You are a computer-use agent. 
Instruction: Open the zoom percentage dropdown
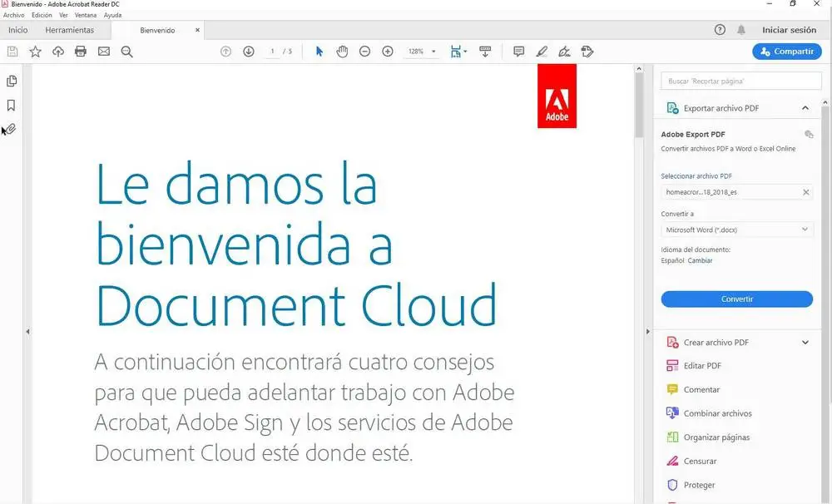pyautogui.click(x=433, y=52)
